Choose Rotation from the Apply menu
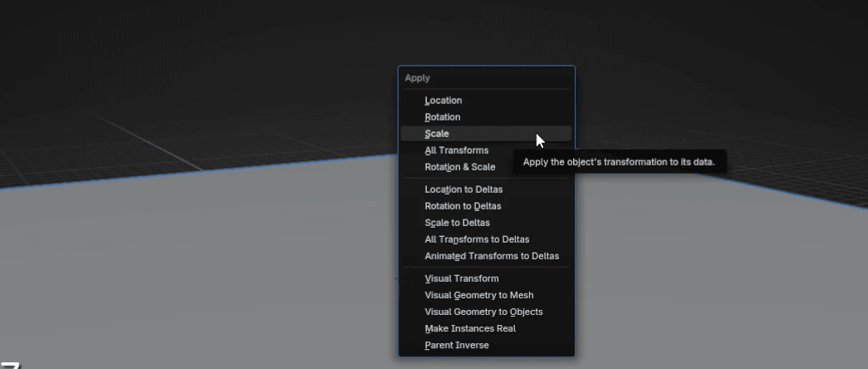The image size is (868, 369). pyautogui.click(x=443, y=117)
